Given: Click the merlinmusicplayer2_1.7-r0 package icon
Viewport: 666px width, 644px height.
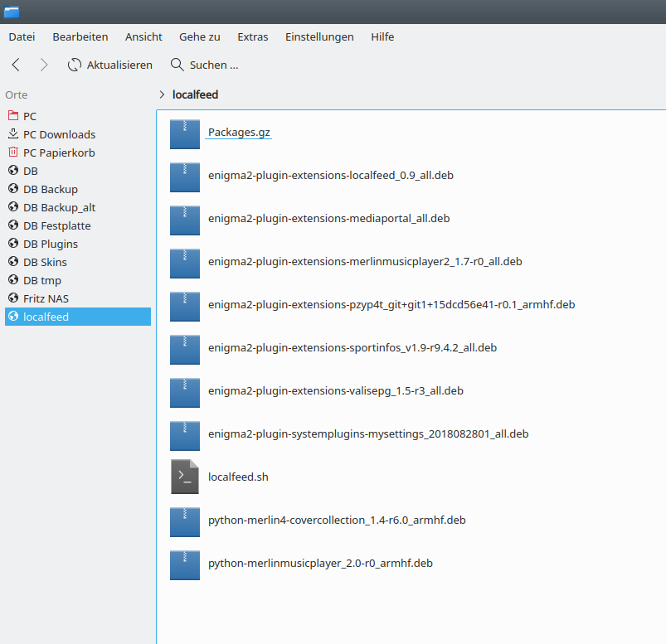Looking at the screenshot, I should 185,264.
